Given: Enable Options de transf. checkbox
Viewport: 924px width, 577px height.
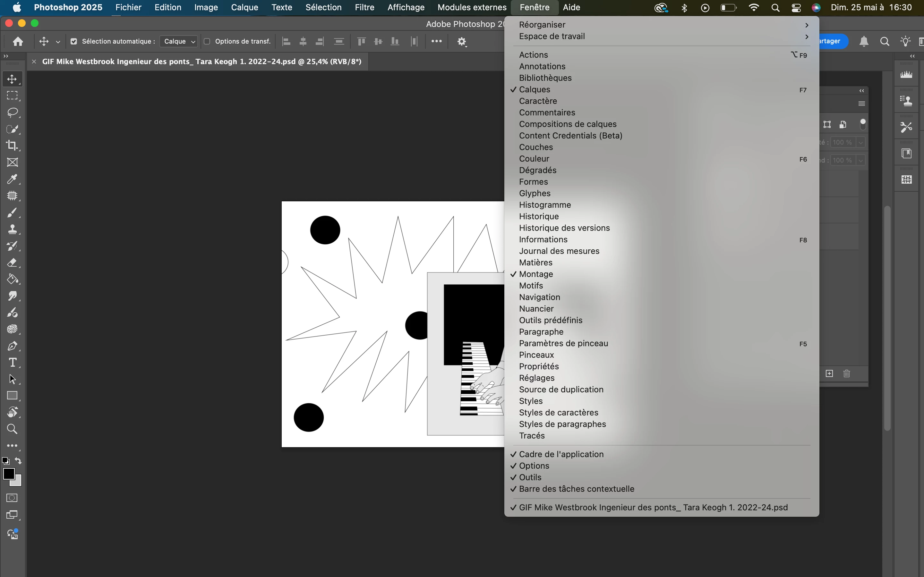Looking at the screenshot, I should pos(207,41).
